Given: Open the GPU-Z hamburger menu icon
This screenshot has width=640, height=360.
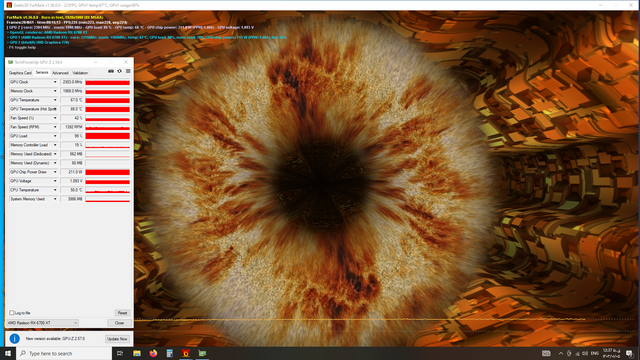Looking at the screenshot, I should point(128,71).
